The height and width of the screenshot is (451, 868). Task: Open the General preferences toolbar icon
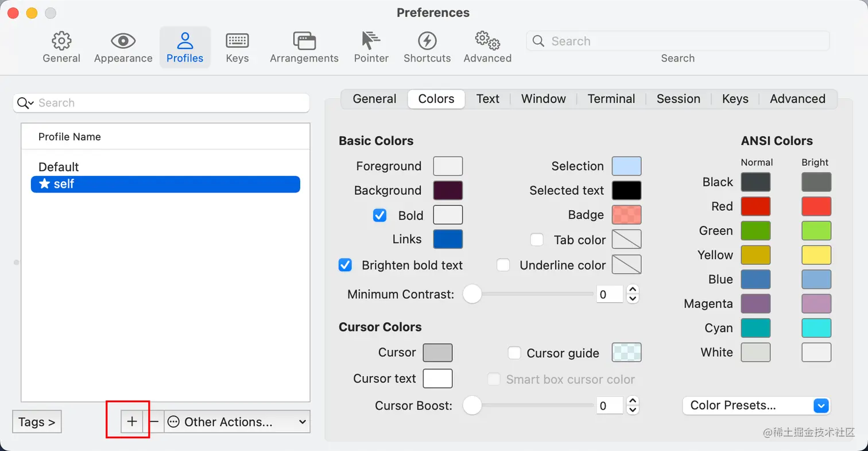pos(61,47)
